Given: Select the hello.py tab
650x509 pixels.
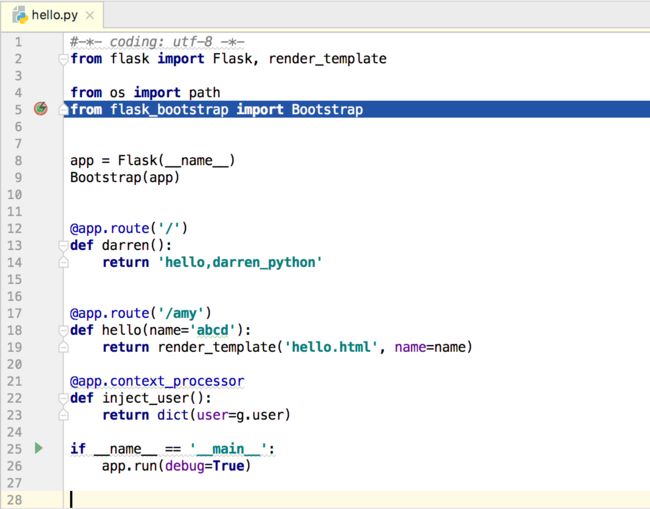Looking at the screenshot, I should tap(52, 15).
